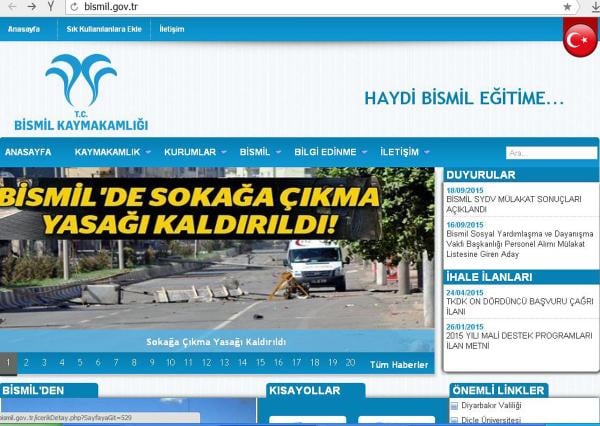Open the BİLGİ EDİNME menu
The image size is (600, 426).
pos(325,152)
